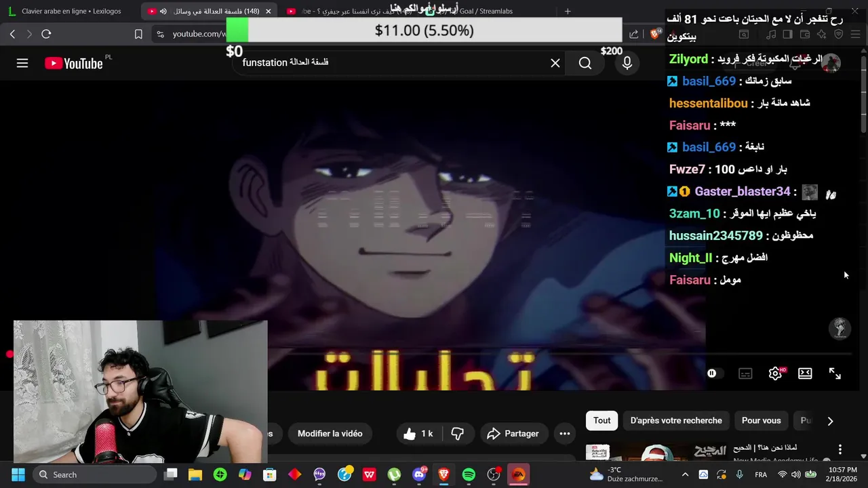868x488 pixels.
Task: Toggle subtitles on the video player
Action: click(x=745, y=373)
